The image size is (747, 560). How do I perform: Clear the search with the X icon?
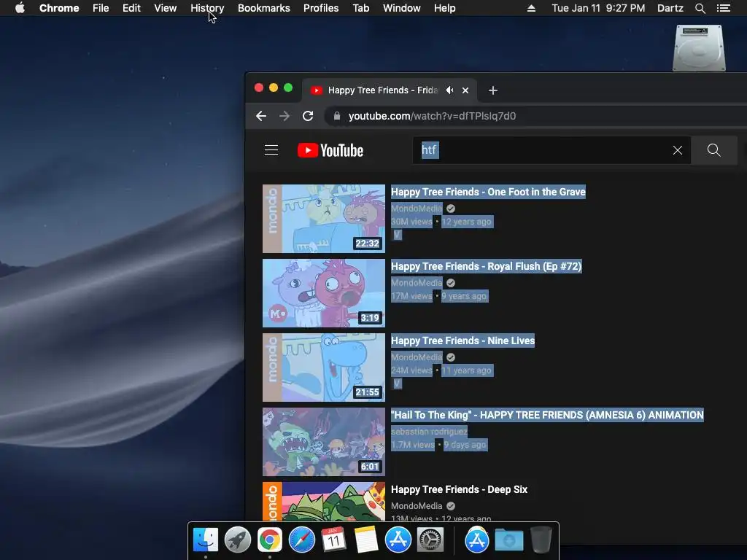(678, 150)
